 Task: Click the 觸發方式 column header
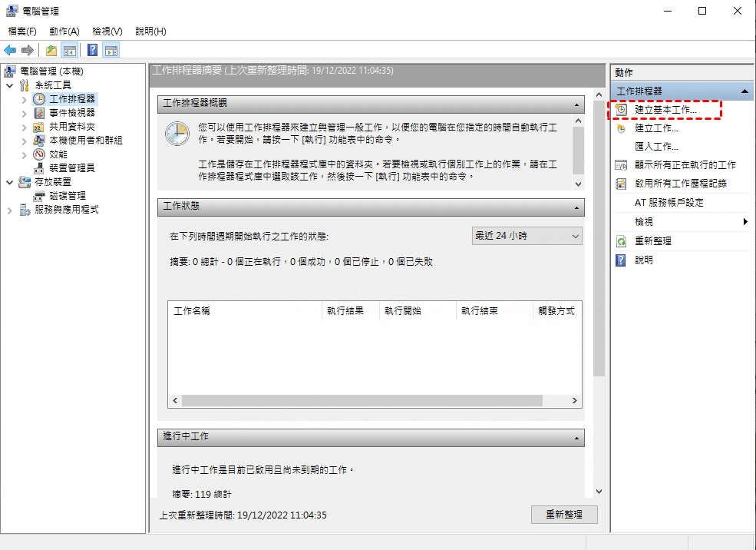[x=557, y=311]
